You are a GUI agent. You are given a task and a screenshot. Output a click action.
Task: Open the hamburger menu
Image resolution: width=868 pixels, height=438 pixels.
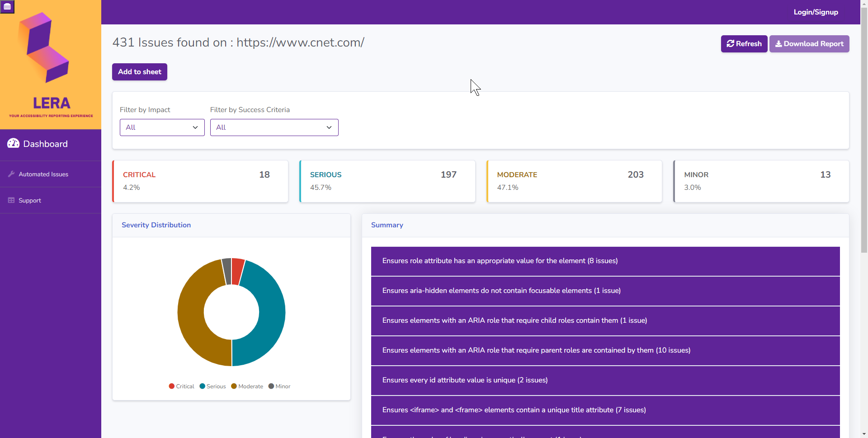[x=7, y=7]
